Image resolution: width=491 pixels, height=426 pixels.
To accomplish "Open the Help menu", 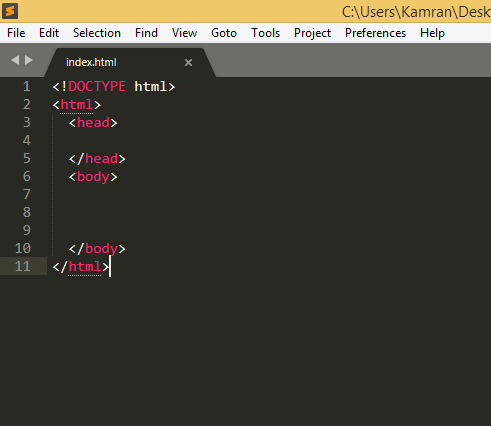I will coord(432,33).
